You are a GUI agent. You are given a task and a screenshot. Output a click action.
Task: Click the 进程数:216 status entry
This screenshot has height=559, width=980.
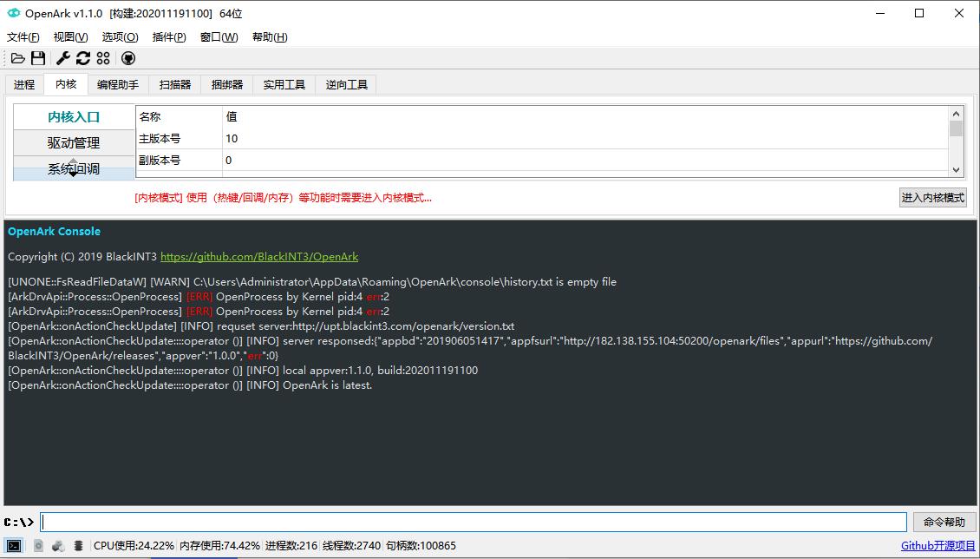[x=291, y=546]
